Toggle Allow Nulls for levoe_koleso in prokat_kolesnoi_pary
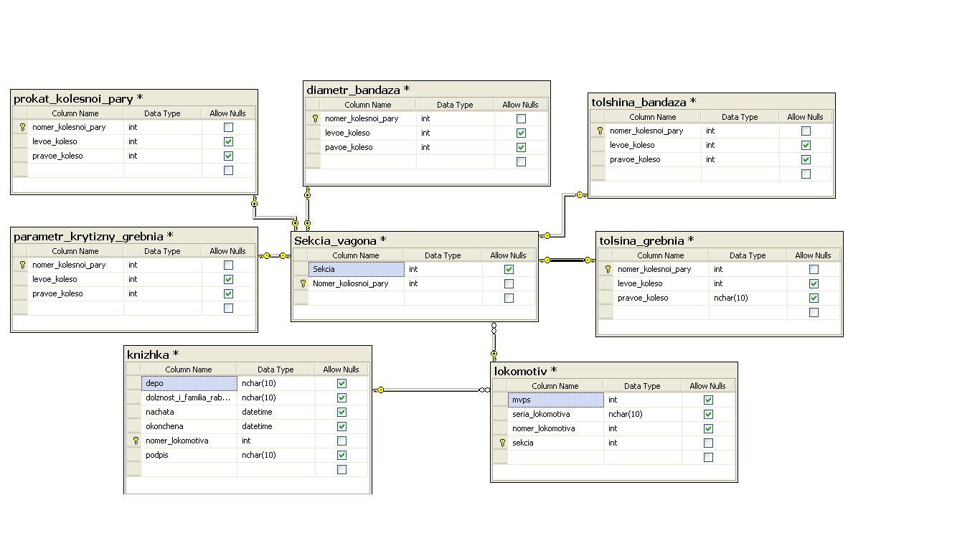Image resolution: width=980 pixels, height=551 pixels. 228,141
